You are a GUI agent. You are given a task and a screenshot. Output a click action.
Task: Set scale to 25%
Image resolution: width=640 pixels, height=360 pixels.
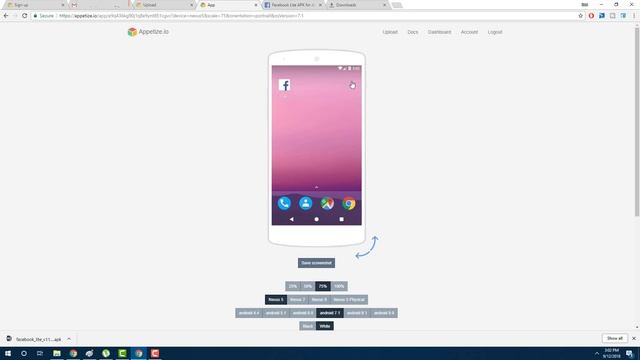(x=293, y=286)
